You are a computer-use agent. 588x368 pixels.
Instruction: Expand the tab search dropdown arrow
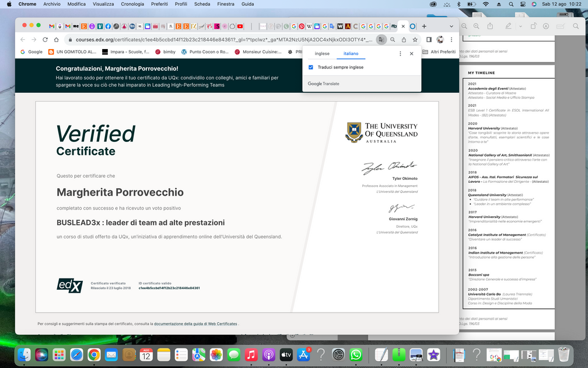pyautogui.click(x=452, y=26)
